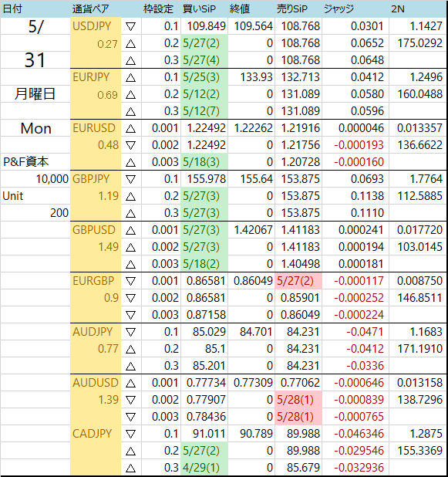This screenshot has height=477, width=448.
Task: Select the 2N value 146.8511
Action: point(418,298)
